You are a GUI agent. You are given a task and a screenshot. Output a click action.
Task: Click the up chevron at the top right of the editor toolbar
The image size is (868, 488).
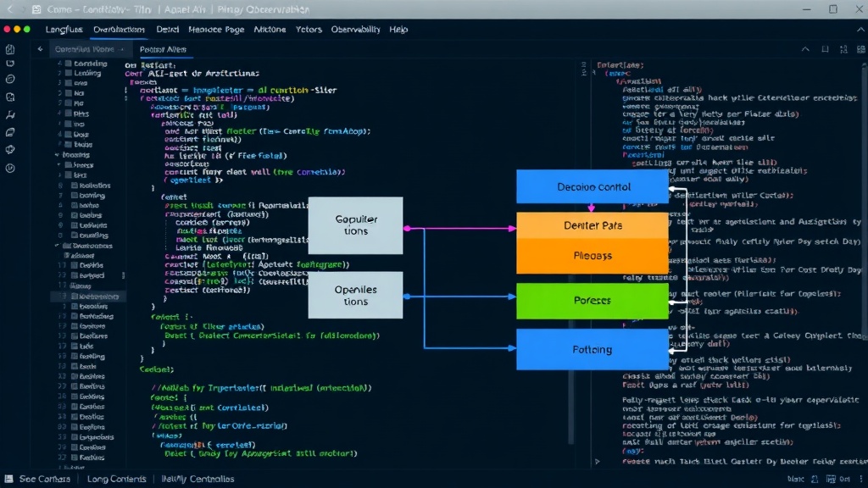coord(805,49)
